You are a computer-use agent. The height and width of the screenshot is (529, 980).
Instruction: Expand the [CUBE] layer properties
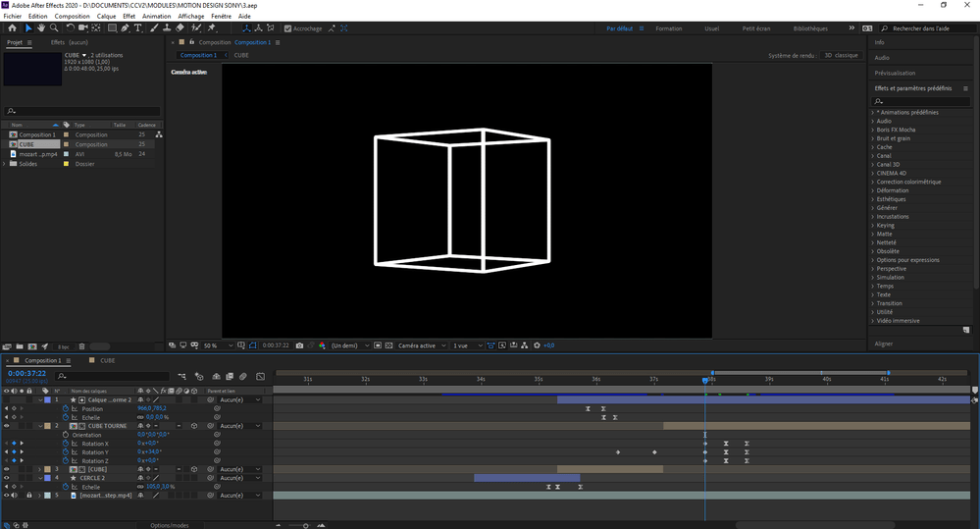pyautogui.click(x=39, y=469)
